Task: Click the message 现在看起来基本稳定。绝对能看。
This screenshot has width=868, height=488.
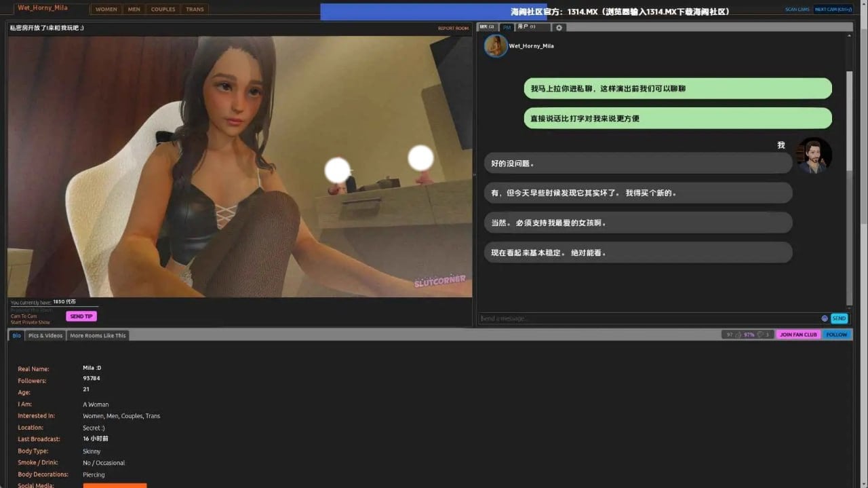Action: (638, 252)
